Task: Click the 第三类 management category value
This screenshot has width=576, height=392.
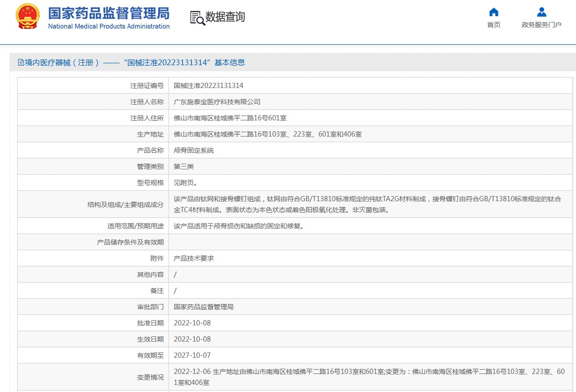Action: (184, 167)
